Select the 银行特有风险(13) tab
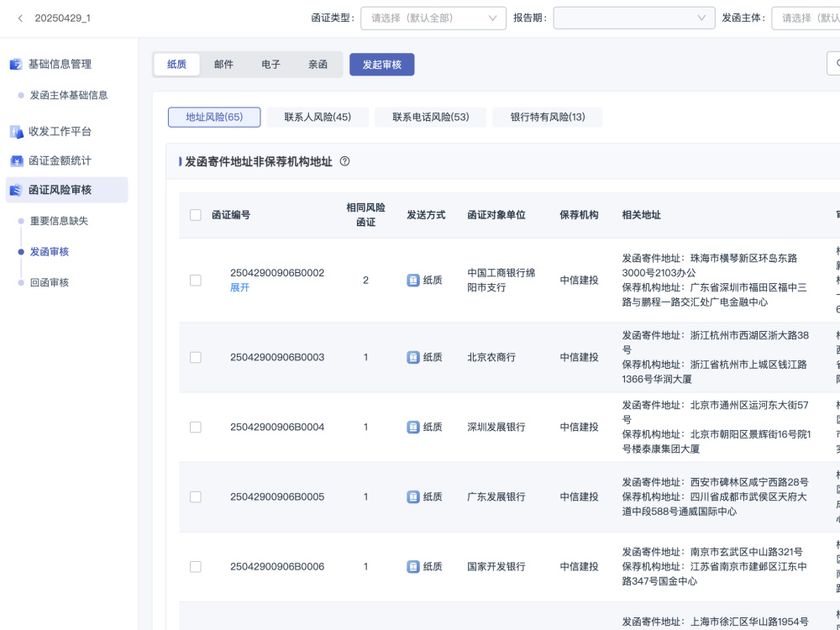The height and width of the screenshot is (630, 840). pos(548,117)
